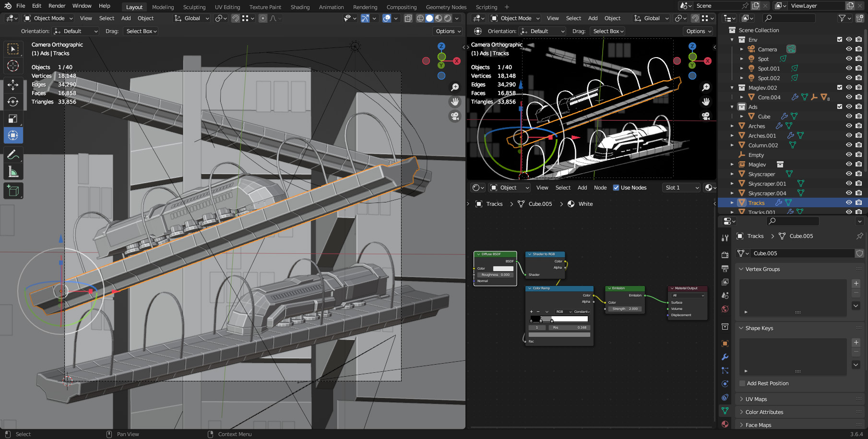The image size is (868, 439).
Task: Uncheck the Use Nodes checkbox
Action: click(x=616, y=188)
